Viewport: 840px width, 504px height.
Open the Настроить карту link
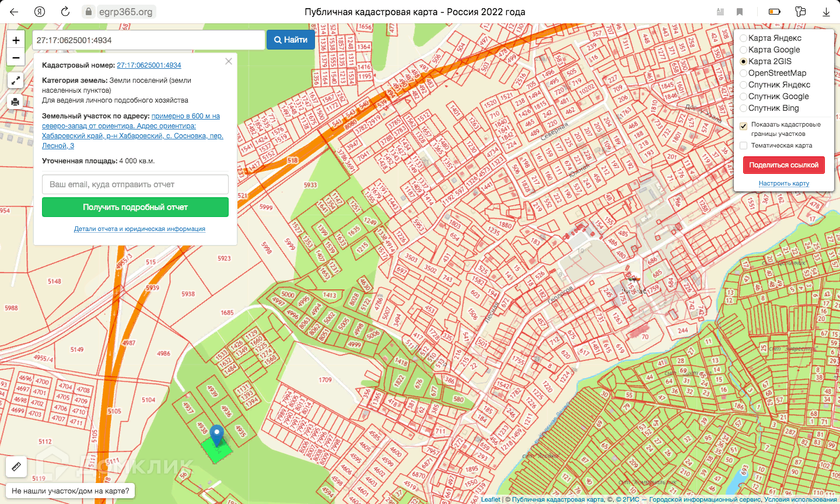click(x=783, y=183)
